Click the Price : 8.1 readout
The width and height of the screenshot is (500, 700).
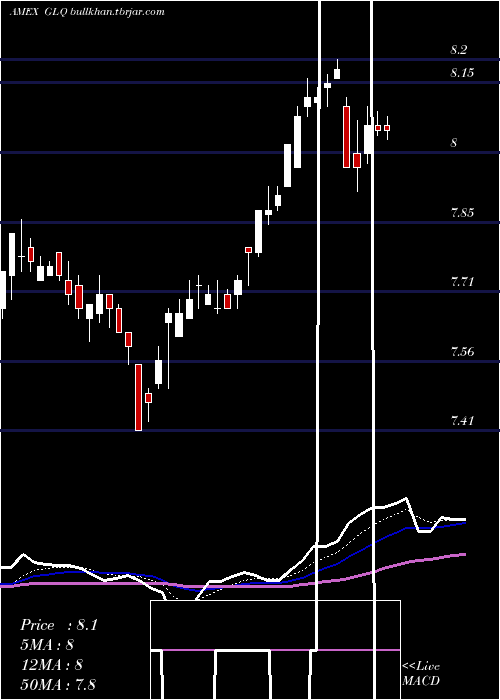(x=58, y=625)
